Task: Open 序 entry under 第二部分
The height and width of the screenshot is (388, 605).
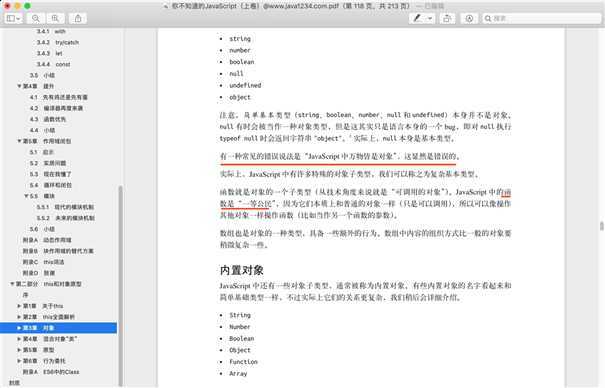Action: pyautogui.click(x=25, y=295)
